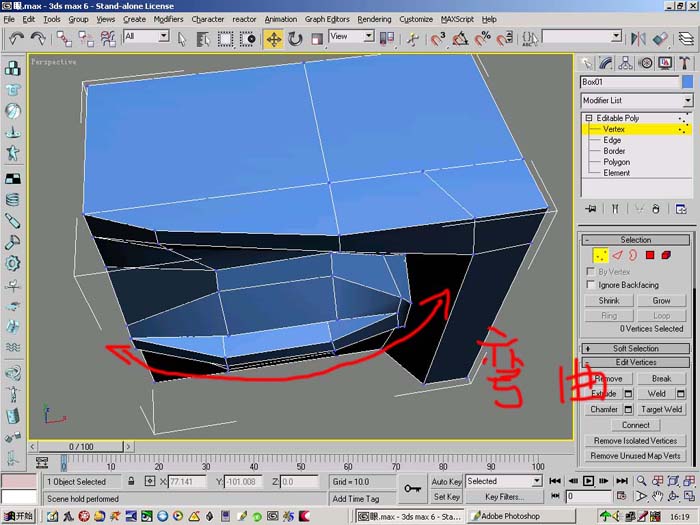Toggle Window/Crossing selection icon
Image resolution: width=700 pixels, height=525 pixels.
tap(247, 39)
